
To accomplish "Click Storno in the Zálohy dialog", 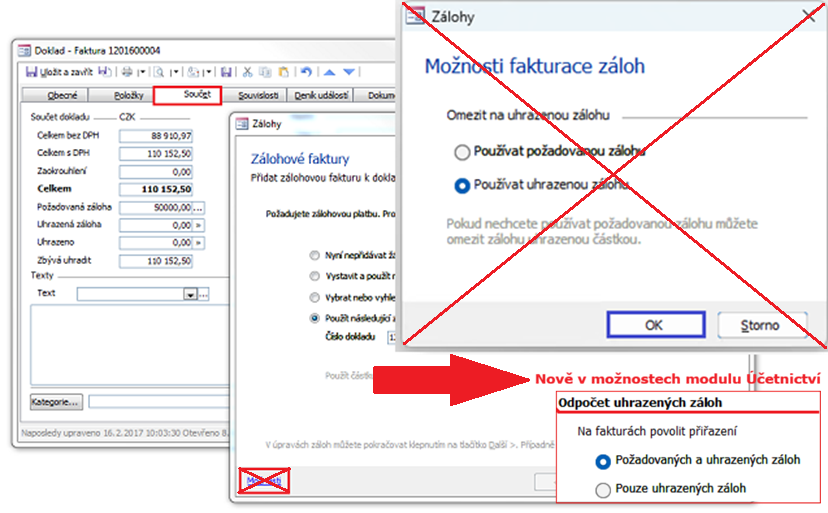I will 762,325.
